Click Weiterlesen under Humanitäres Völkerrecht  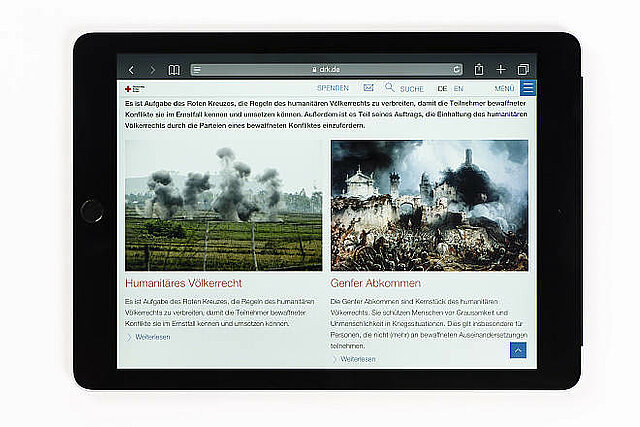153,337
